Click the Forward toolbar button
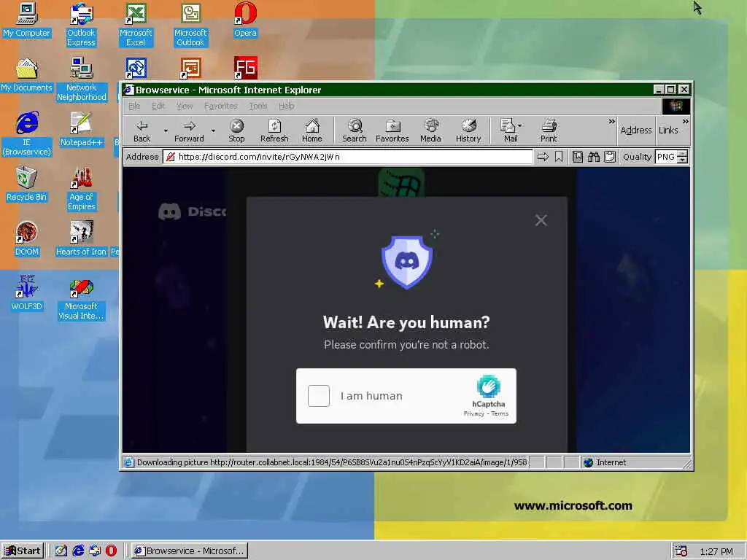 pyautogui.click(x=189, y=131)
